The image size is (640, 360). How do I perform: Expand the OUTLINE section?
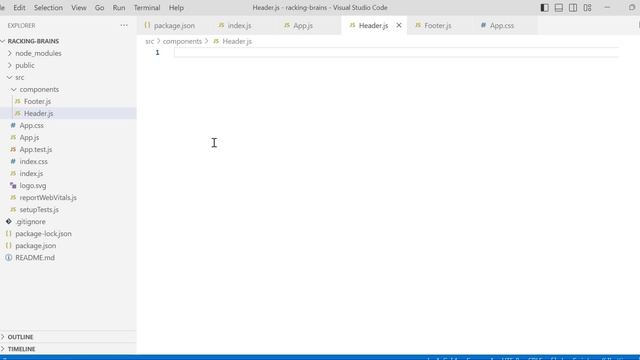coord(20,337)
